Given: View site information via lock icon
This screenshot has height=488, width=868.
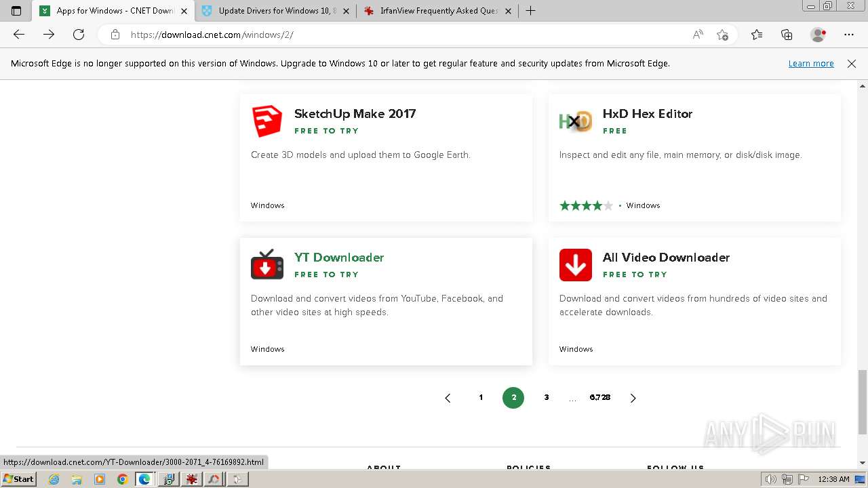Looking at the screenshot, I should point(115,35).
